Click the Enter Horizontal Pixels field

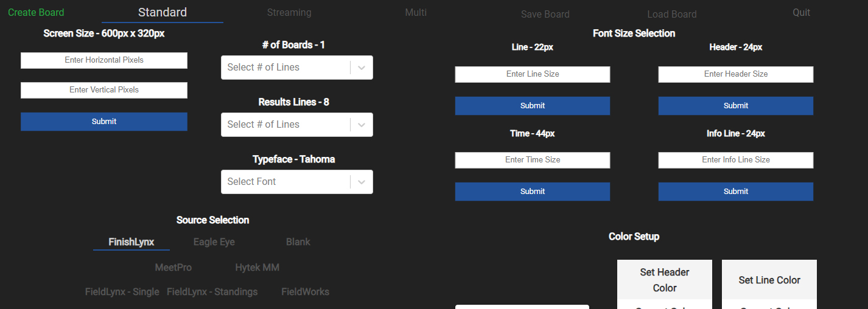(x=104, y=60)
